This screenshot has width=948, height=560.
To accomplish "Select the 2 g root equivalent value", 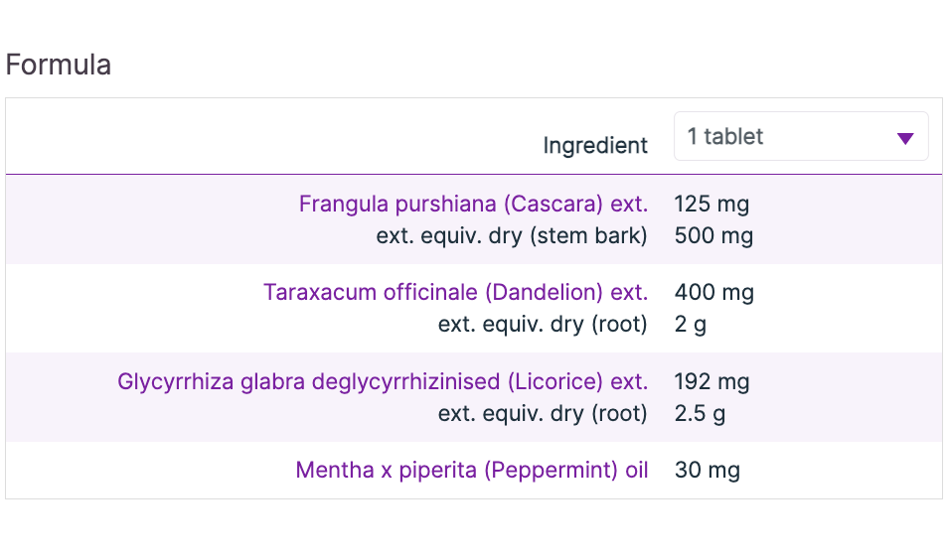I will coord(690,325).
